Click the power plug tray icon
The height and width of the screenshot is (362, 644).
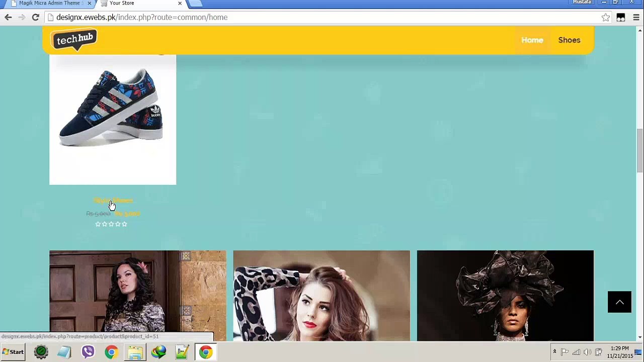598,352
